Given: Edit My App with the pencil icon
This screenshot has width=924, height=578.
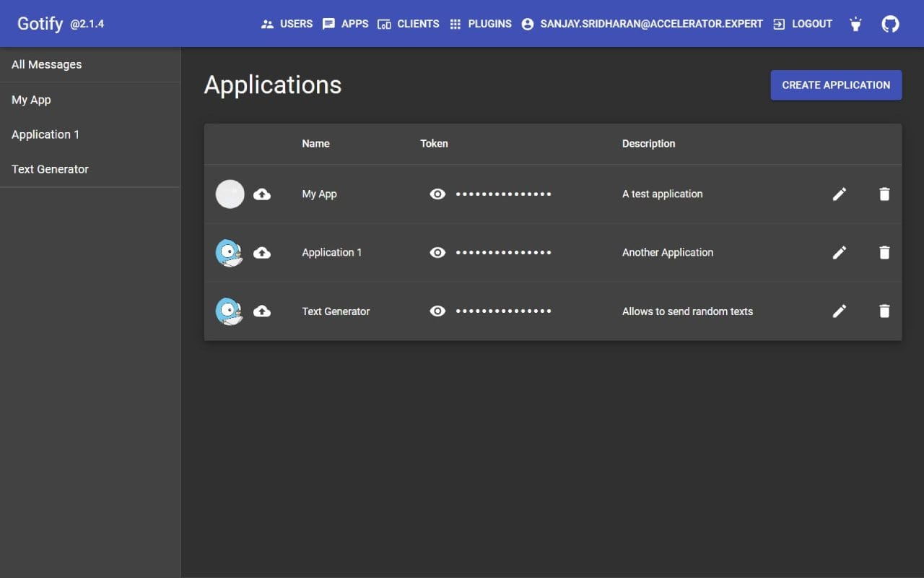Looking at the screenshot, I should click(839, 194).
